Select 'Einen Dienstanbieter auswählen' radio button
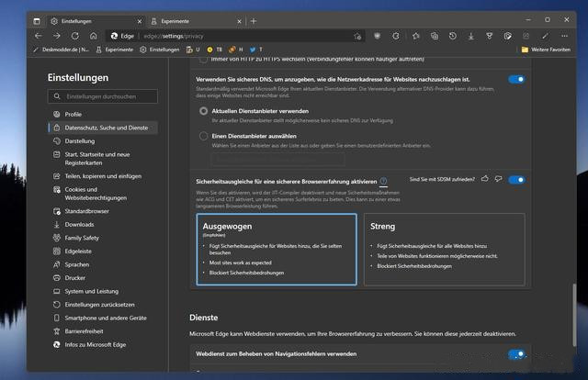The height and width of the screenshot is (380, 588). [204, 135]
